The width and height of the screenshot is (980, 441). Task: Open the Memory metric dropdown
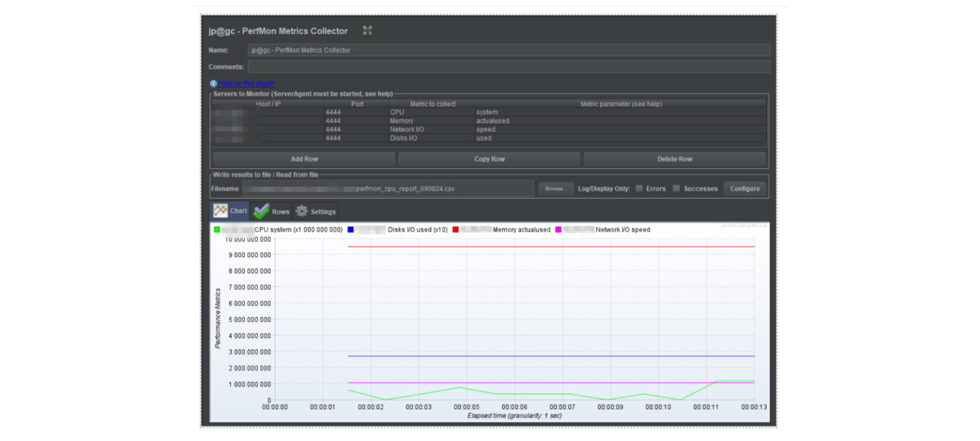tap(433, 120)
